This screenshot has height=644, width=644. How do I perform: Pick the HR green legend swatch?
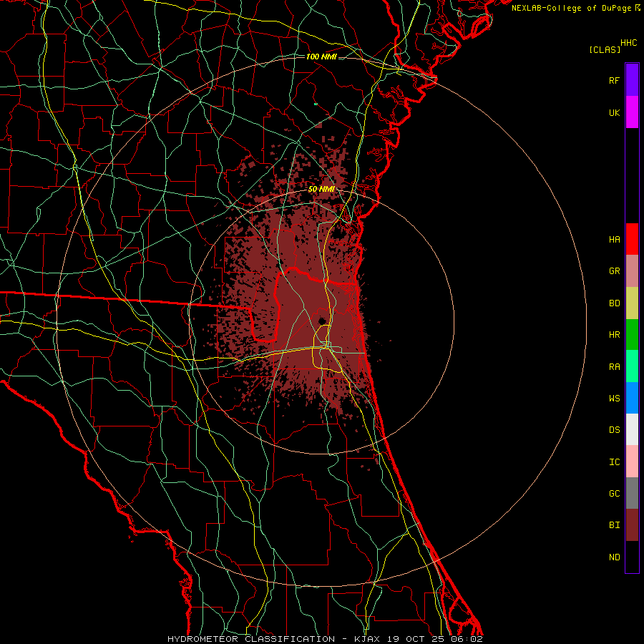coord(632,335)
